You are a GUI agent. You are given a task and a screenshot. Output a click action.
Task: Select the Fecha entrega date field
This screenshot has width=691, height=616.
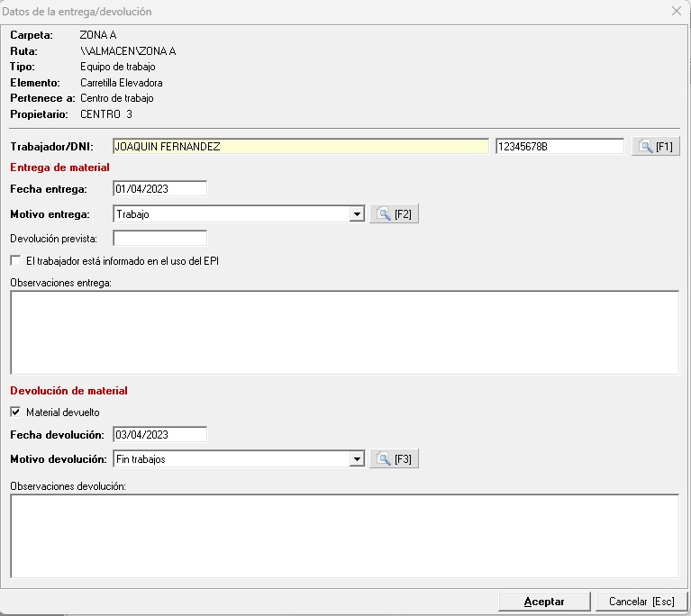click(159, 189)
